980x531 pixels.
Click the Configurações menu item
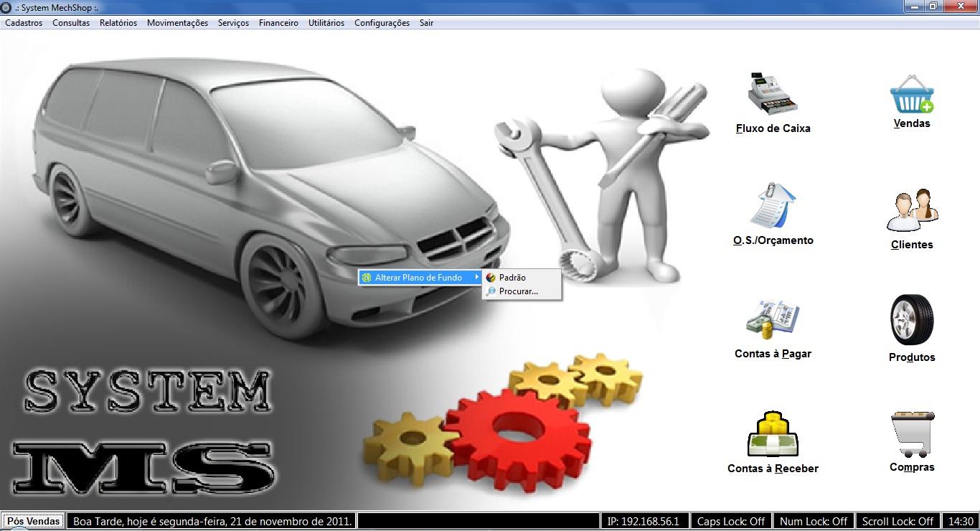tap(382, 23)
